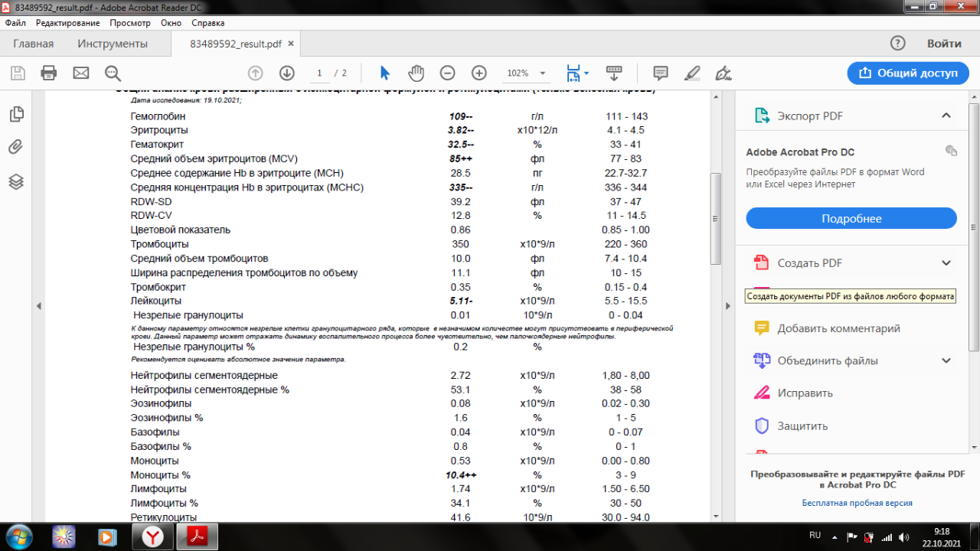Click the Save file icon
980x551 pixels.
[18, 73]
